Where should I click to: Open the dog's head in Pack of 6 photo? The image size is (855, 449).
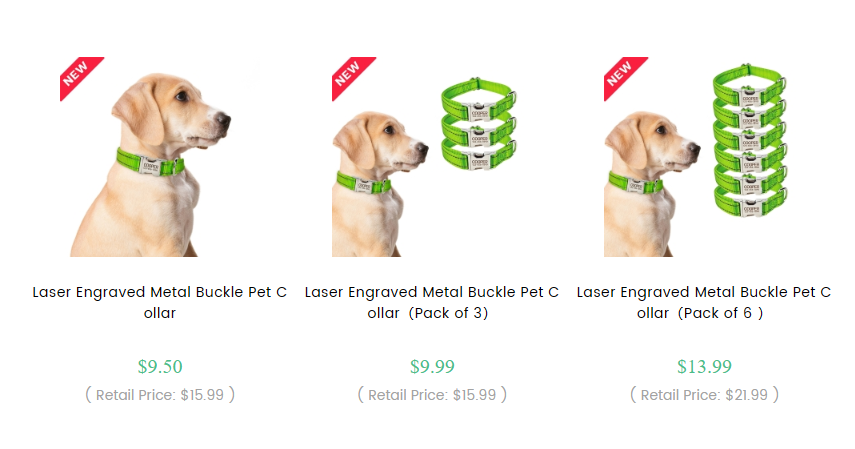coord(654,141)
